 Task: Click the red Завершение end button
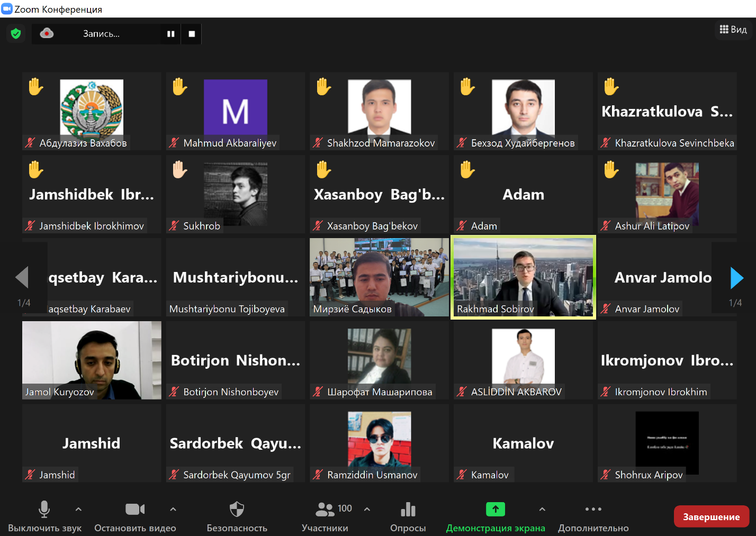coord(711,517)
